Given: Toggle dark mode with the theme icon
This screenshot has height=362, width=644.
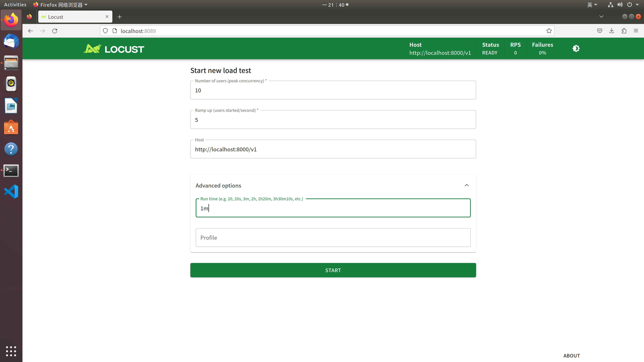Looking at the screenshot, I should click(576, 48).
